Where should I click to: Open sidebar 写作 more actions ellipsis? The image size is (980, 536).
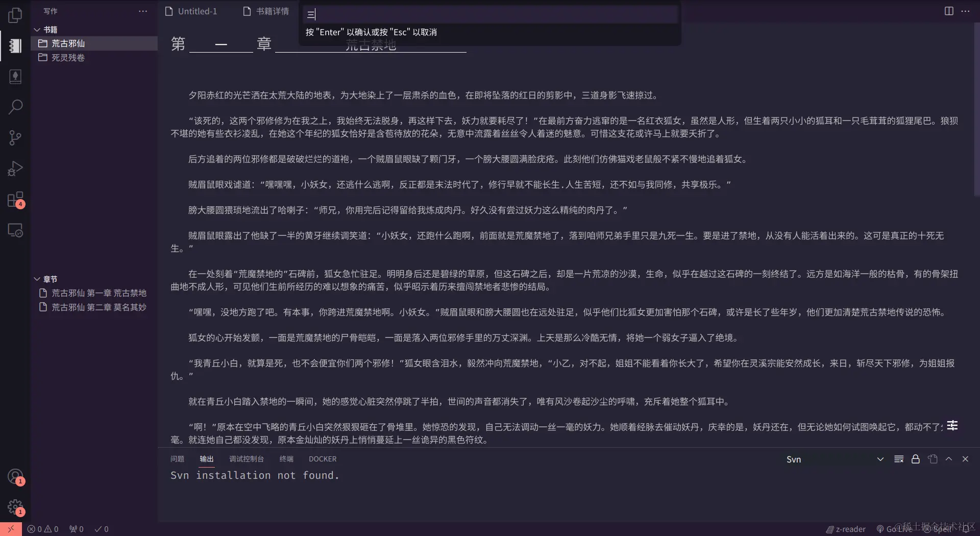coord(143,11)
